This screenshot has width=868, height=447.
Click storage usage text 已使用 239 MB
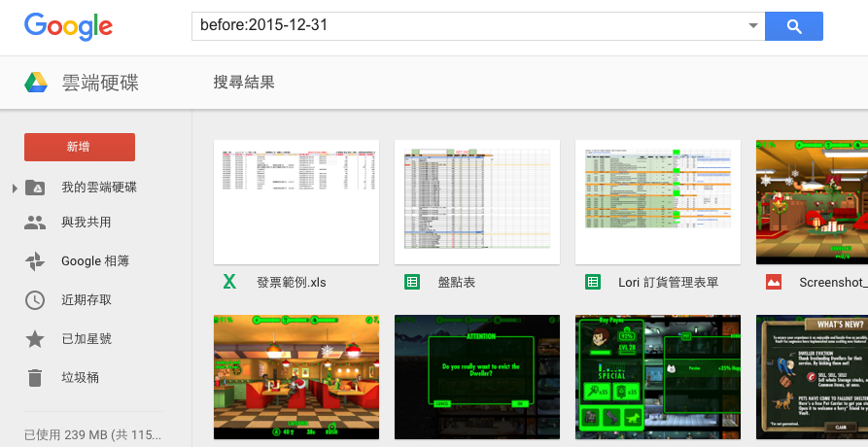[93, 434]
